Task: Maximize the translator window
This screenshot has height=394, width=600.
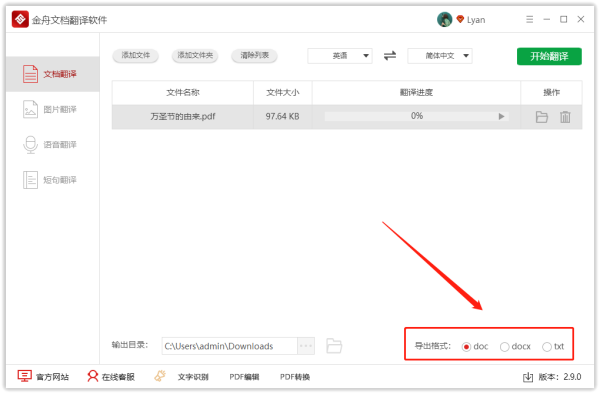Action: tap(563, 19)
